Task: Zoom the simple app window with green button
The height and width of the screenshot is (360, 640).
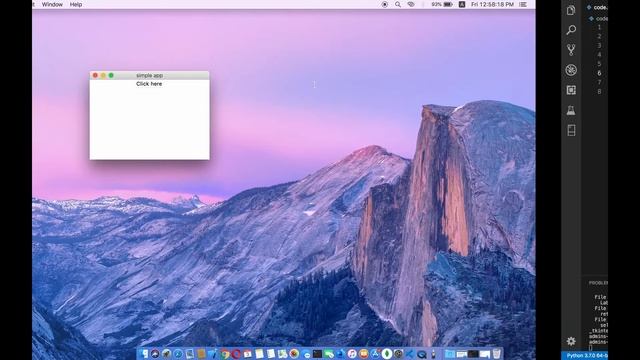Action: [x=111, y=76]
